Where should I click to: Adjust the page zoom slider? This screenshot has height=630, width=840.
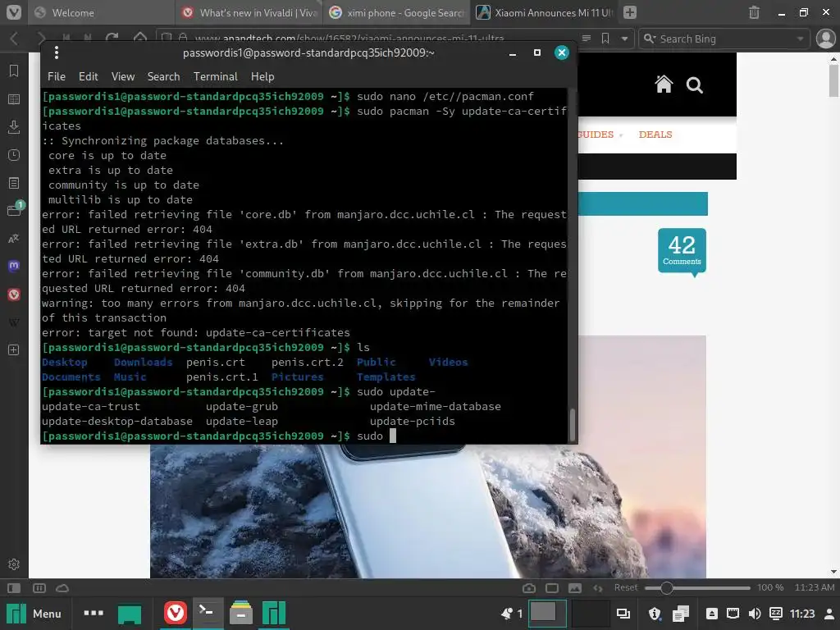(697, 588)
